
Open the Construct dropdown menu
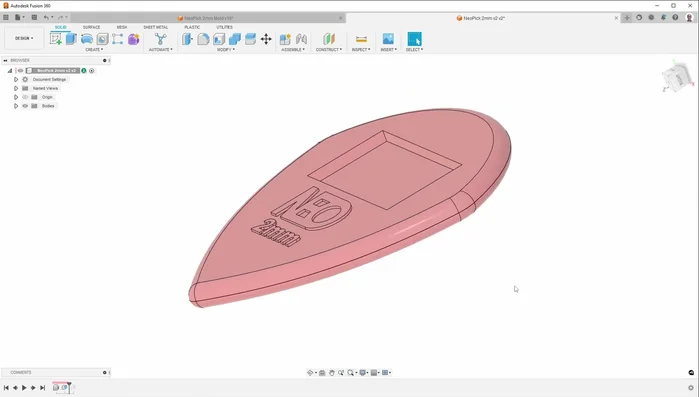pyautogui.click(x=329, y=49)
